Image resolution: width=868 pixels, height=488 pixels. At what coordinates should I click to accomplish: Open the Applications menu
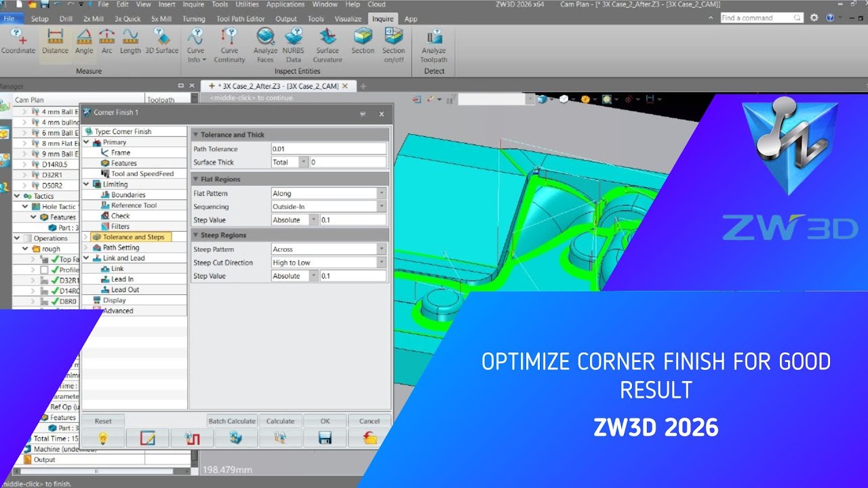pos(285,4)
